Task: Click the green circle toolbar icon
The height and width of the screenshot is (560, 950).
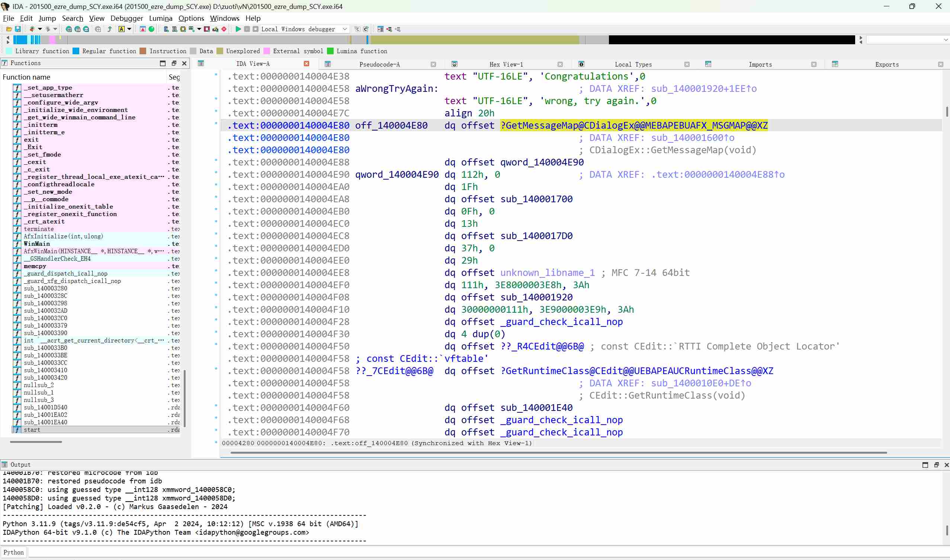Action: point(151,29)
